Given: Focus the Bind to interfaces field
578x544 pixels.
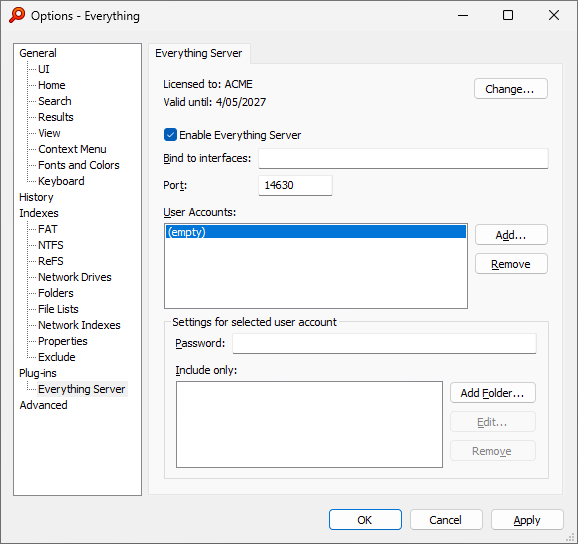Looking at the screenshot, I should point(403,158).
